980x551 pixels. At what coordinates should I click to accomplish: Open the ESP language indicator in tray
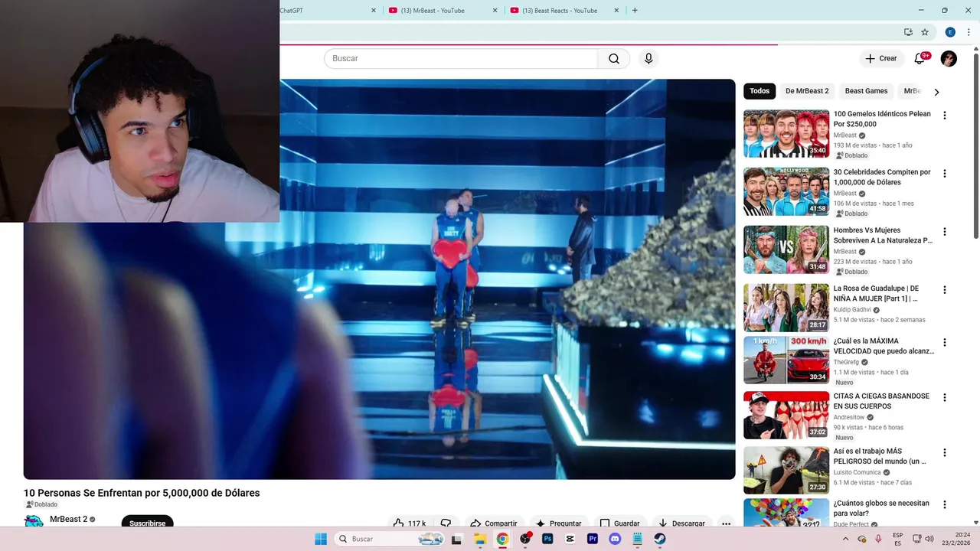click(x=897, y=539)
